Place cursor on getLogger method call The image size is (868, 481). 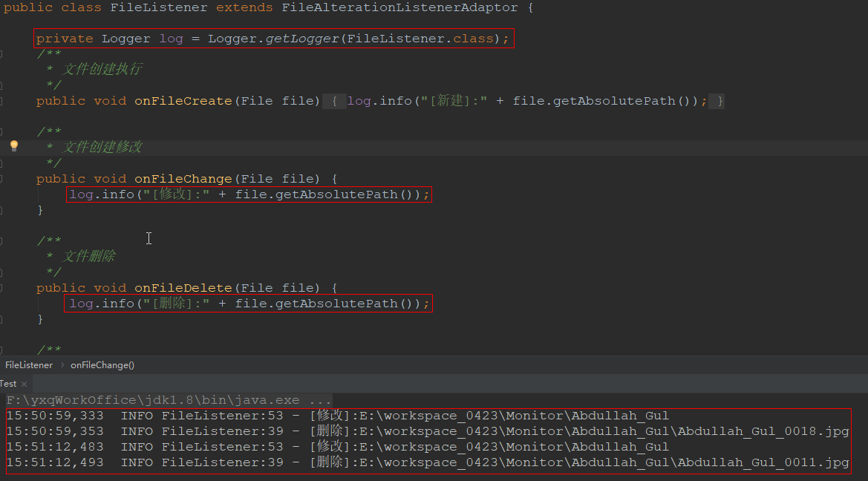pyautogui.click(x=302, y=39)
